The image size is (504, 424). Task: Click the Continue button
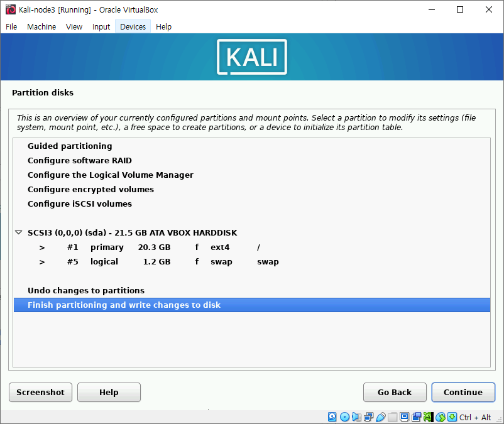463,392
